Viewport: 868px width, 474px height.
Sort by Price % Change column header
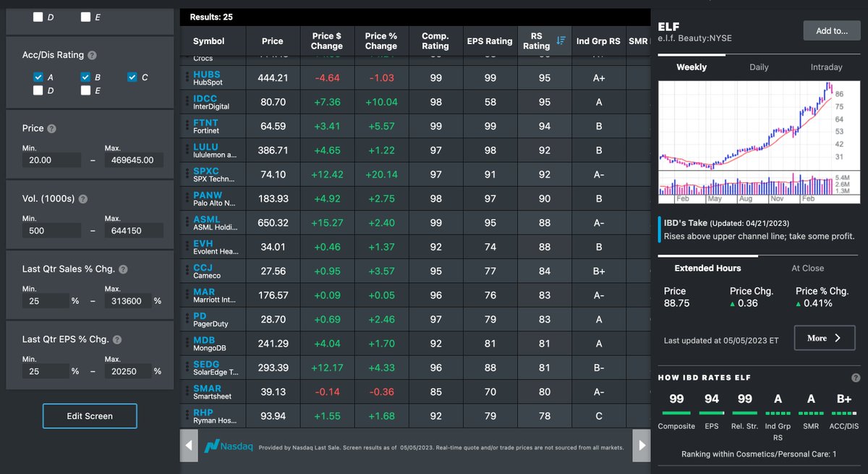(381, 41)
